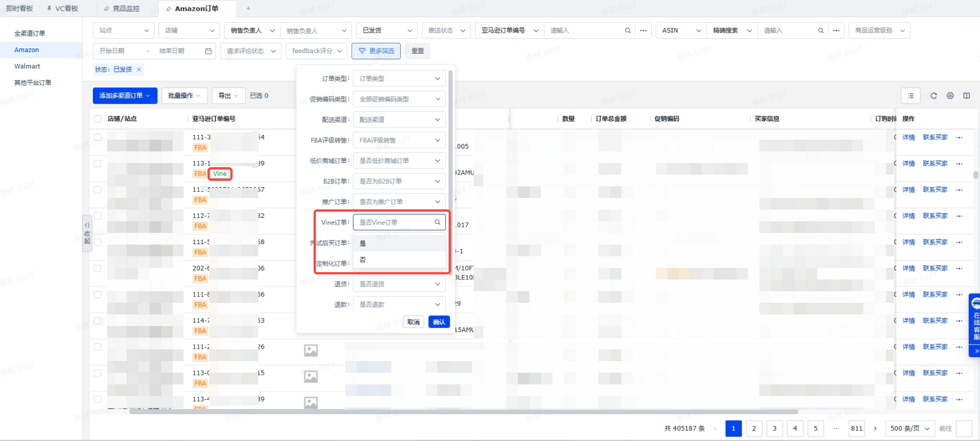Open the 导出 export button
980x441 pixels.
(229, 96)
